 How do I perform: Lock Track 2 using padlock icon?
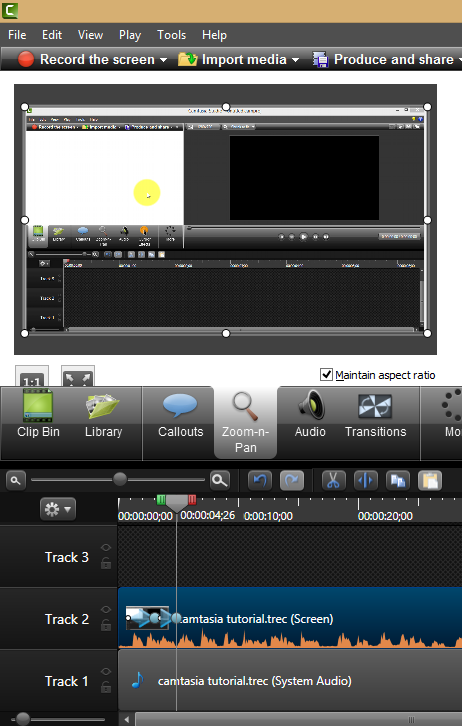point(106,626)
